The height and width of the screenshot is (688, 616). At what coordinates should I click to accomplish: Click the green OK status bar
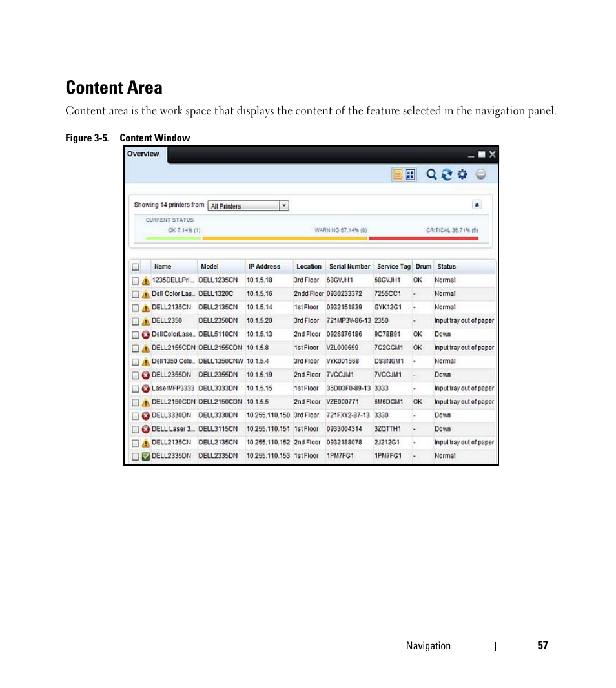173,238
